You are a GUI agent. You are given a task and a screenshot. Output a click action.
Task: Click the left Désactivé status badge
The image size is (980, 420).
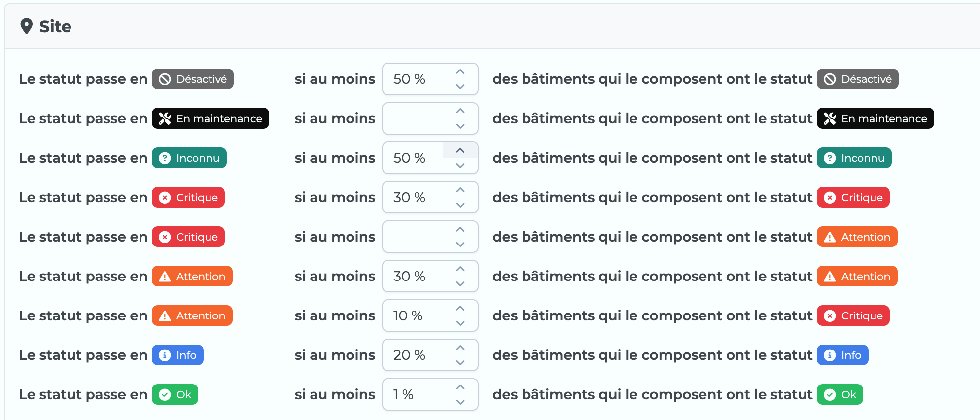[x=193, y=79]
